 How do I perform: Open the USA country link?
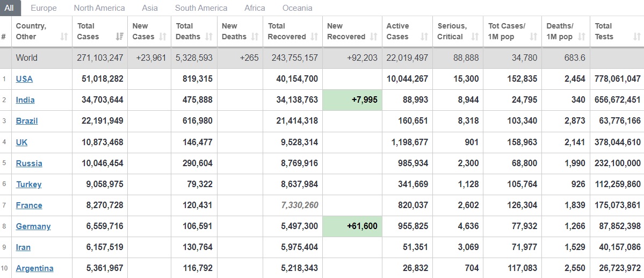24,79
